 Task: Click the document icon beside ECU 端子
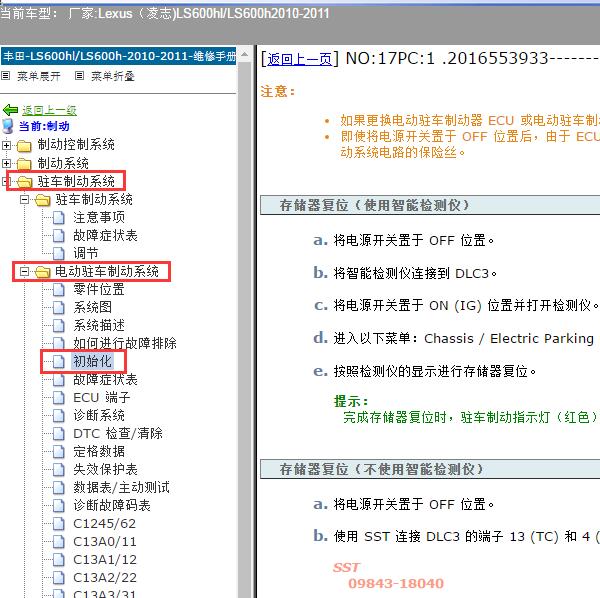[x=59, y=398]
